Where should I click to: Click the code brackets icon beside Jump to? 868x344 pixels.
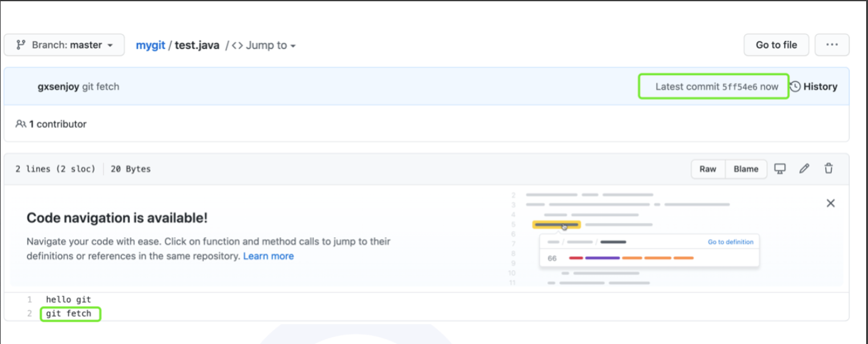[238, 45]
